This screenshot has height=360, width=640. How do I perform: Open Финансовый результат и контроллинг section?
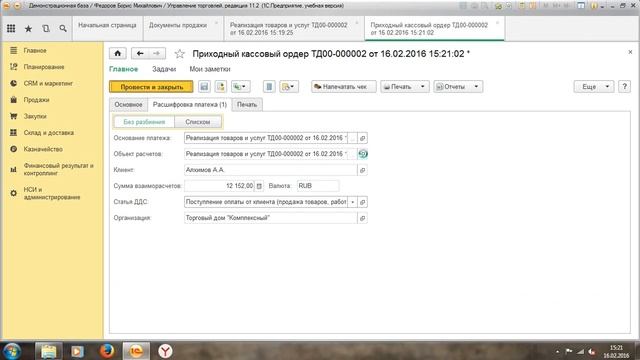[58, 169]
